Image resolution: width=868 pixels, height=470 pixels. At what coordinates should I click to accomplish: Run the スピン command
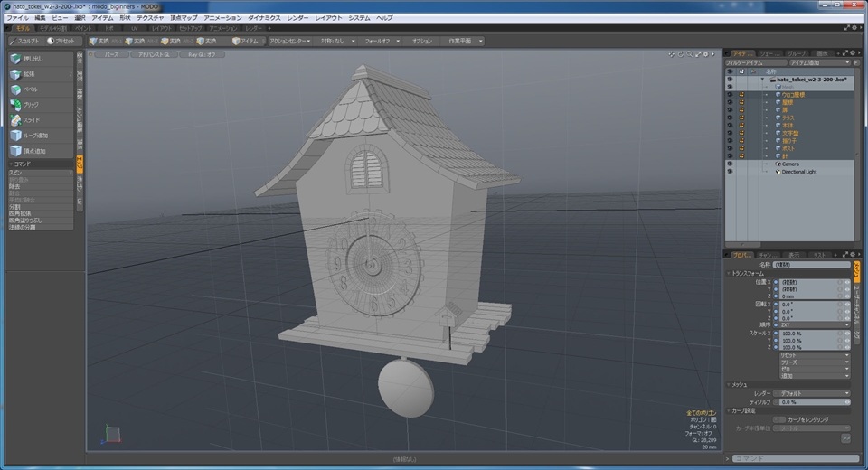[x=41, y=174]
